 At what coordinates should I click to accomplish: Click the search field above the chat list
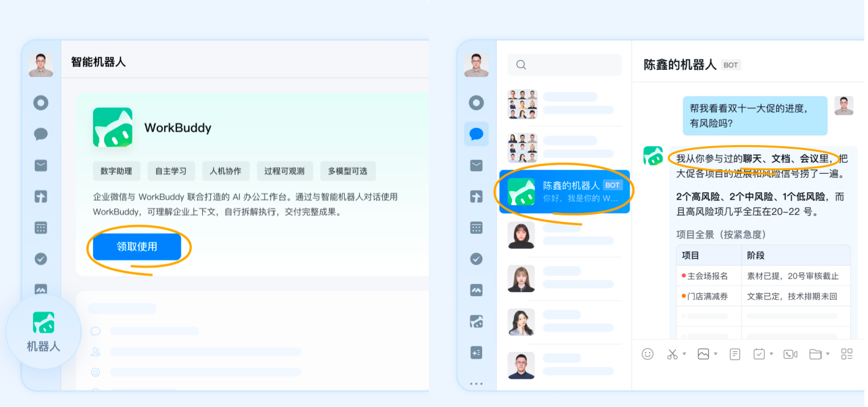pyautogui.click(x=564, y=65)
